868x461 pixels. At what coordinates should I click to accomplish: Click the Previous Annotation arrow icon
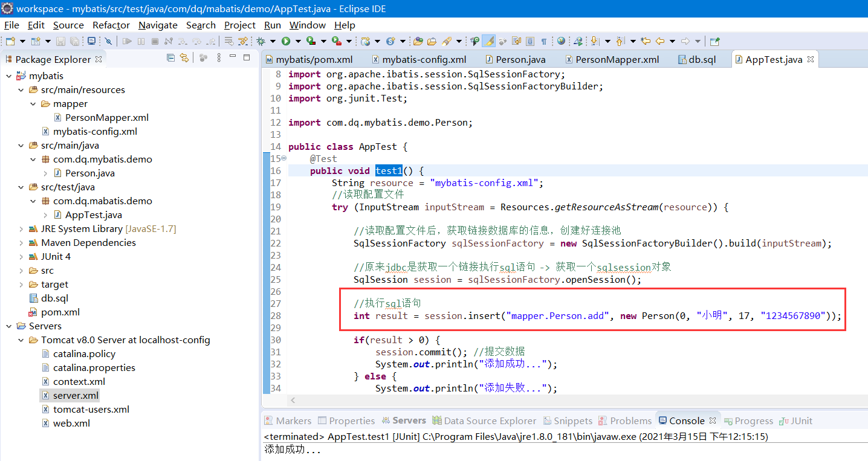(620, 41)
